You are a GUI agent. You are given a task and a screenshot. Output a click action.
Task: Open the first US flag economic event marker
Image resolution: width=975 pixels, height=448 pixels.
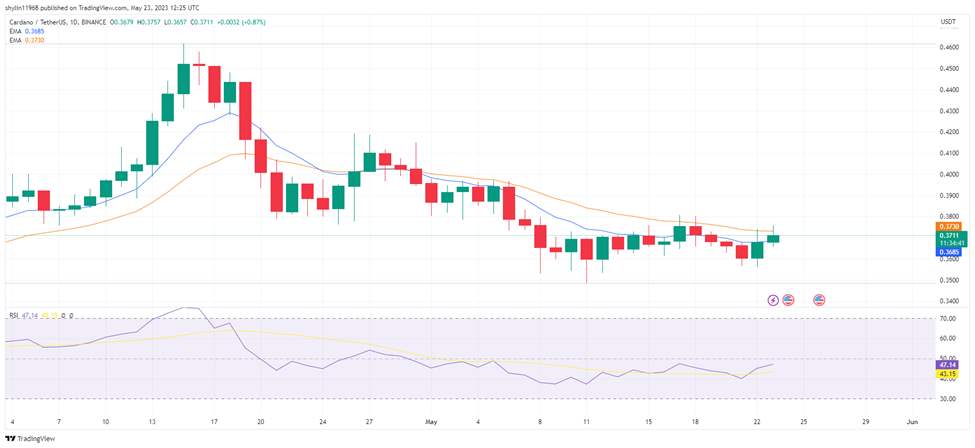pyautogui.click(x=788, y=301)
